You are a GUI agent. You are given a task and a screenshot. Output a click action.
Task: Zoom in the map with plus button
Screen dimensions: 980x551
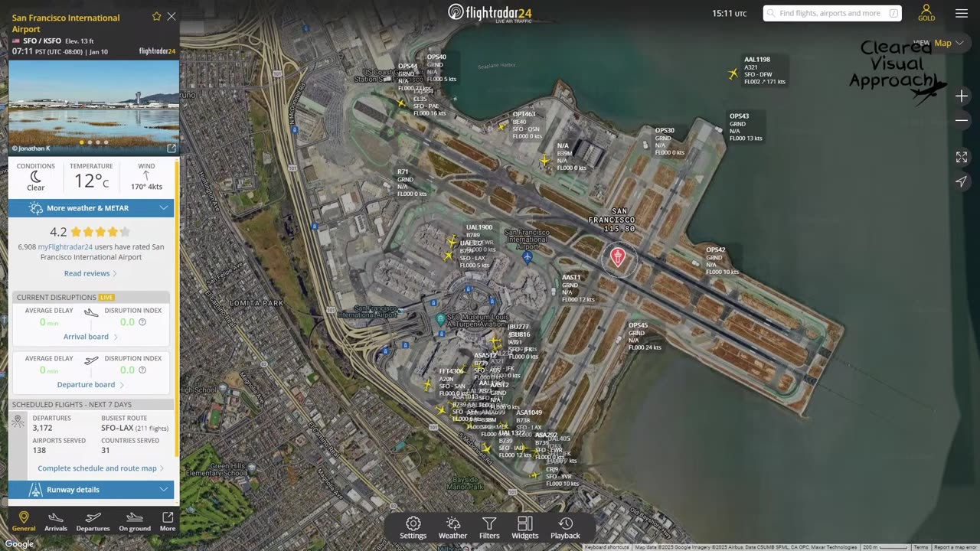[962, 96]
